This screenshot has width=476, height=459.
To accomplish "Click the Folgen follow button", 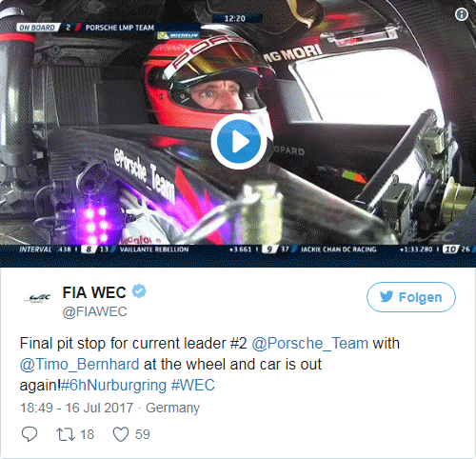I will pos(411,297).
